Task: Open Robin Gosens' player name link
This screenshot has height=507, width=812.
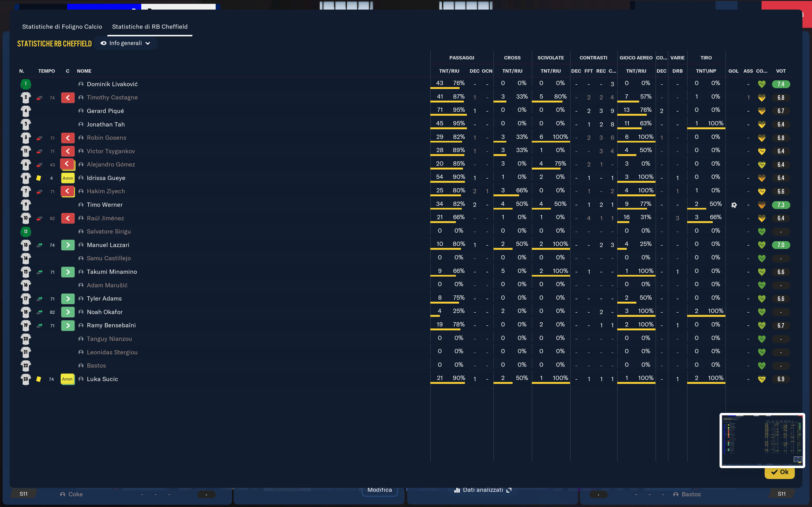Action: pos(106,138)
